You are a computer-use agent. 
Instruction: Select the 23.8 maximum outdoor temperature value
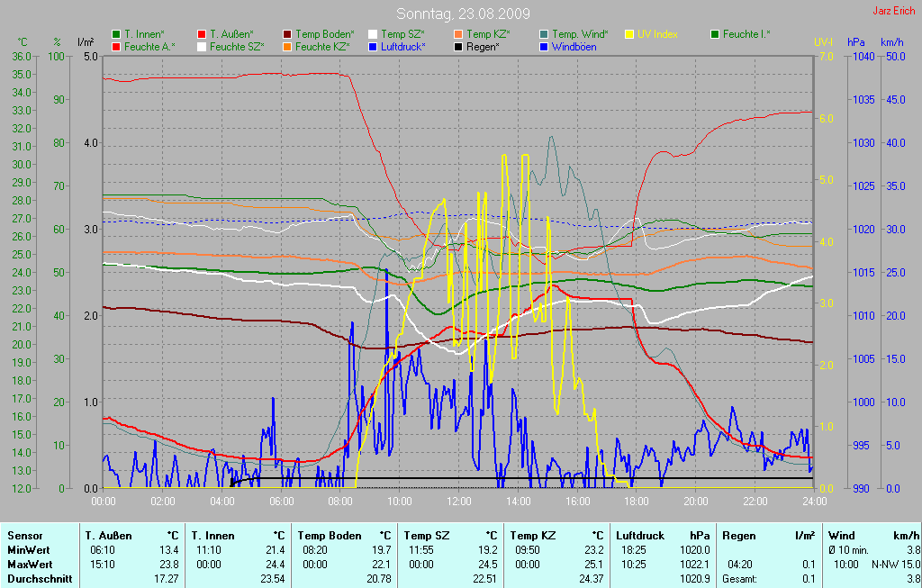click(x=168, y=565)
